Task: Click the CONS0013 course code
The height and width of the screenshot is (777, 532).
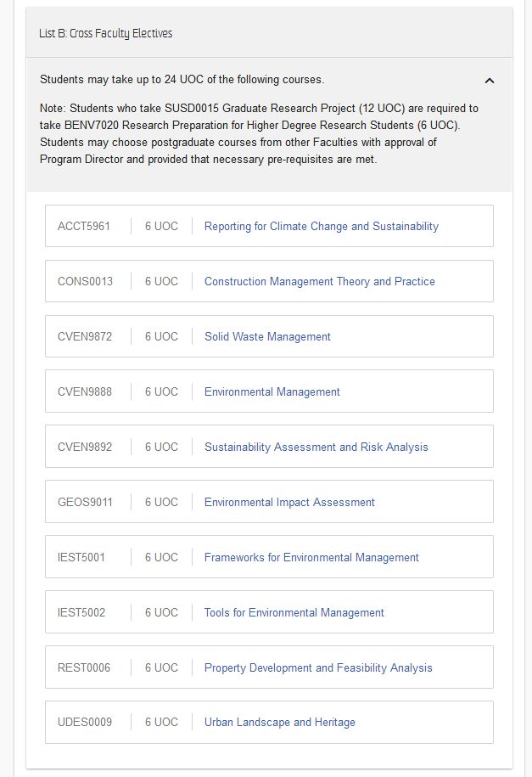Action: (x=85, y=281)
